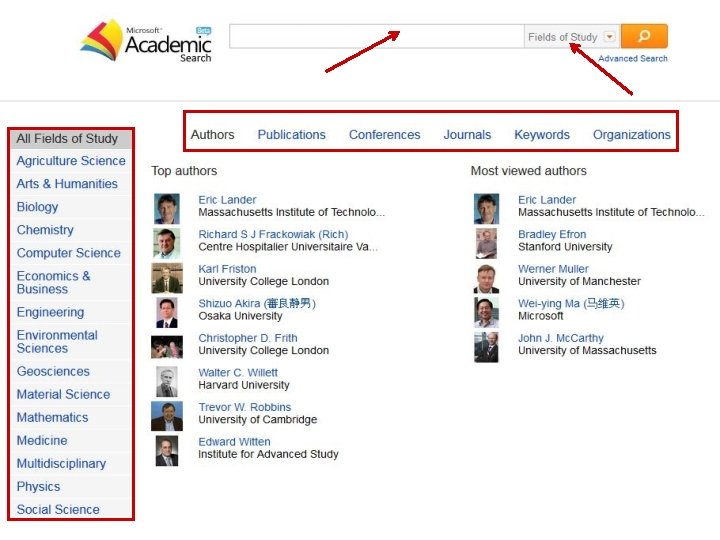Click University of Manchester text
Screen dimensions: 720x540
point(579,281)
